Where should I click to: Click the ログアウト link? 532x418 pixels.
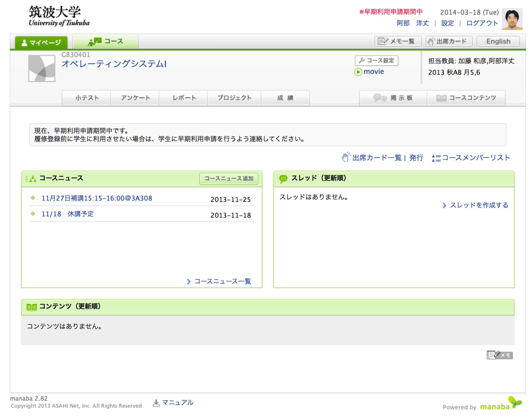click(482, 23)
